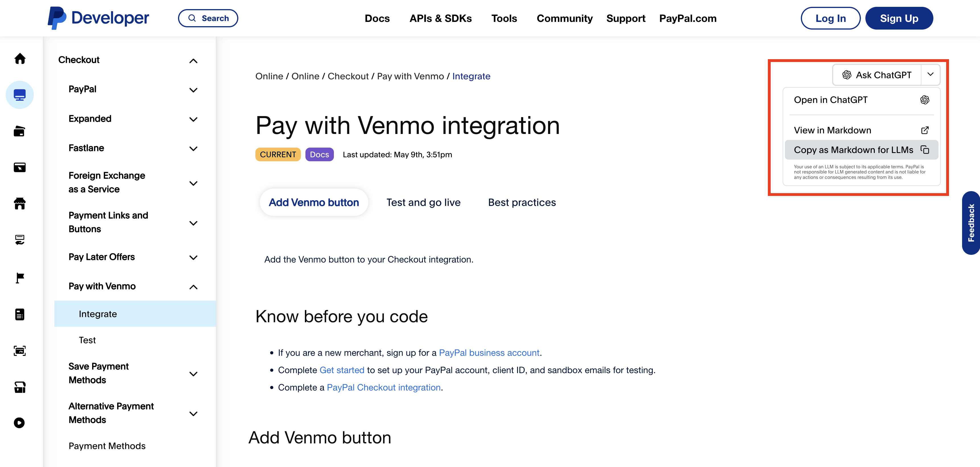980x467 pixels.
Task: Click the play circle icon in sidebar
Action: pos(19,423)
